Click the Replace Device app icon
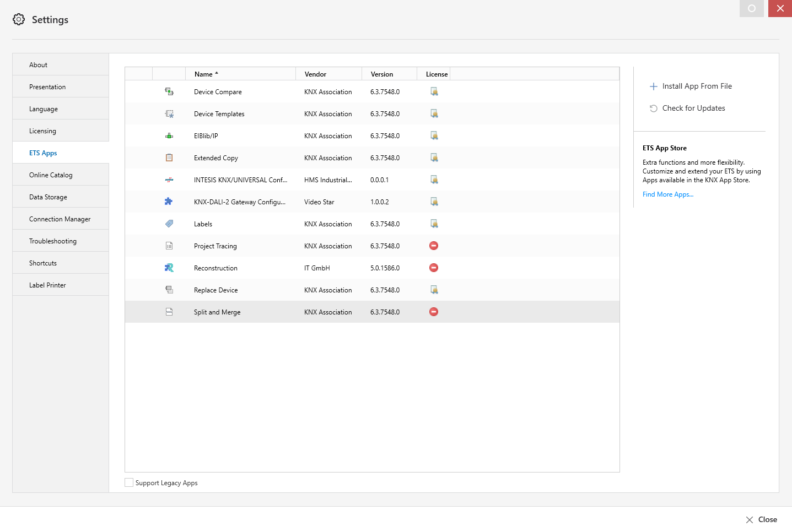The width and height of the screenshot is (792, 532). pos(169,290)
